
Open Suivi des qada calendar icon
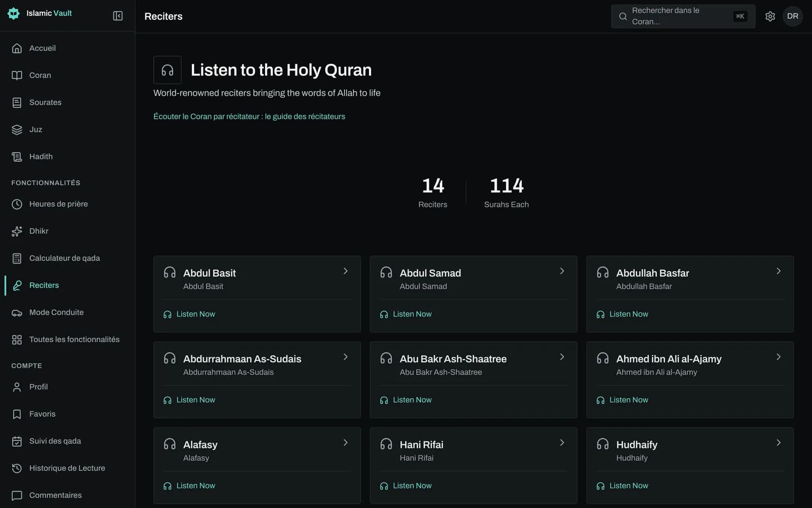[17, 441]
